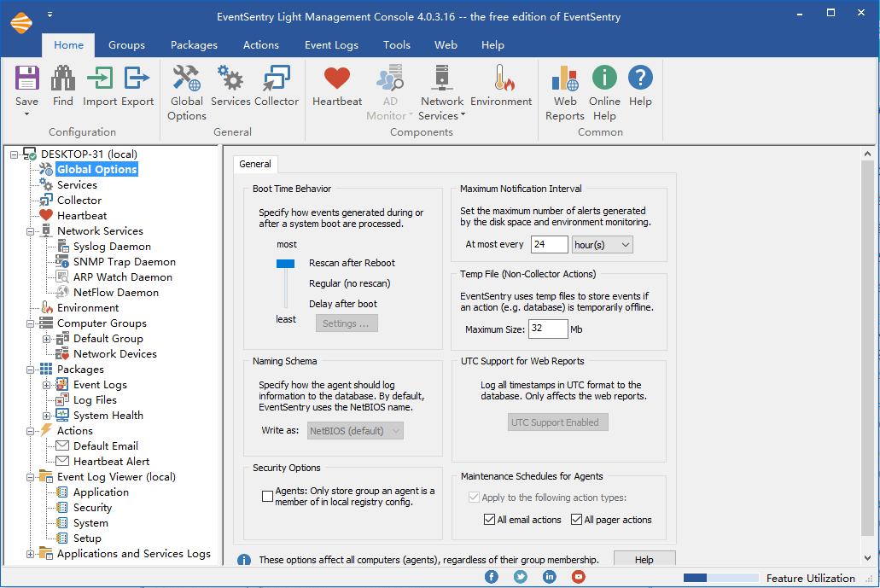This screenshot has width=880, height=588.
Task: Expand the Event Logs package node
Action: point(47,385)
